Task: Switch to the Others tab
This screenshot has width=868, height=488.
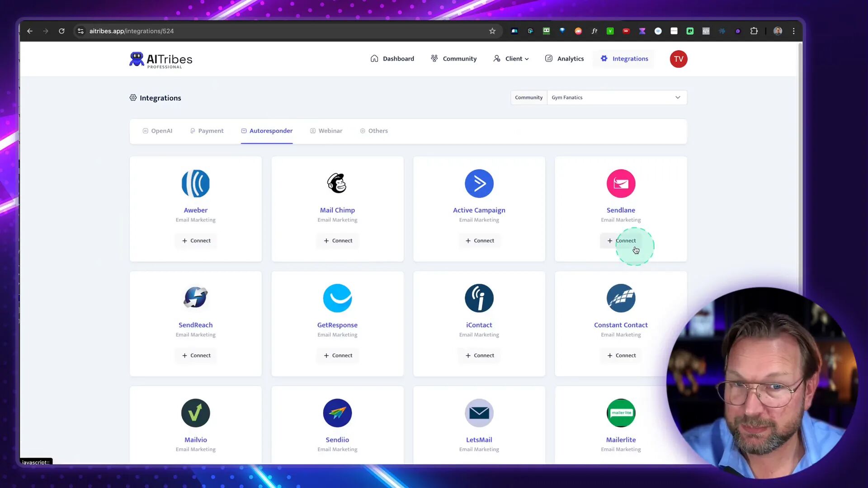Action: 374,131
